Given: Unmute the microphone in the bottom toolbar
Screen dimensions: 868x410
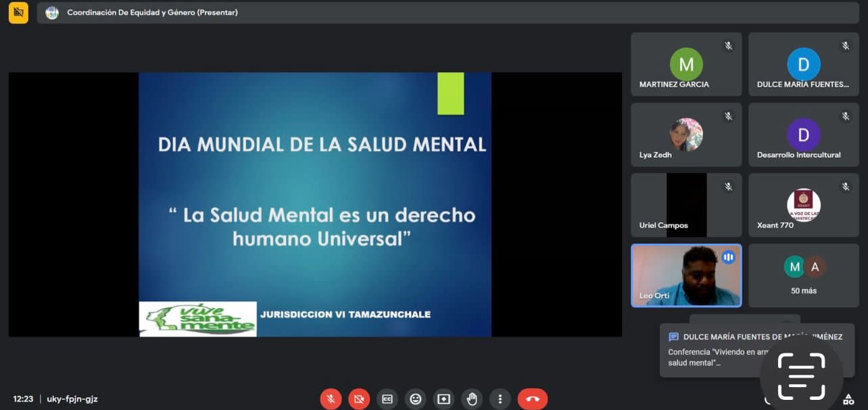Looking at the screenshot, I should click(x=331, y=399).
